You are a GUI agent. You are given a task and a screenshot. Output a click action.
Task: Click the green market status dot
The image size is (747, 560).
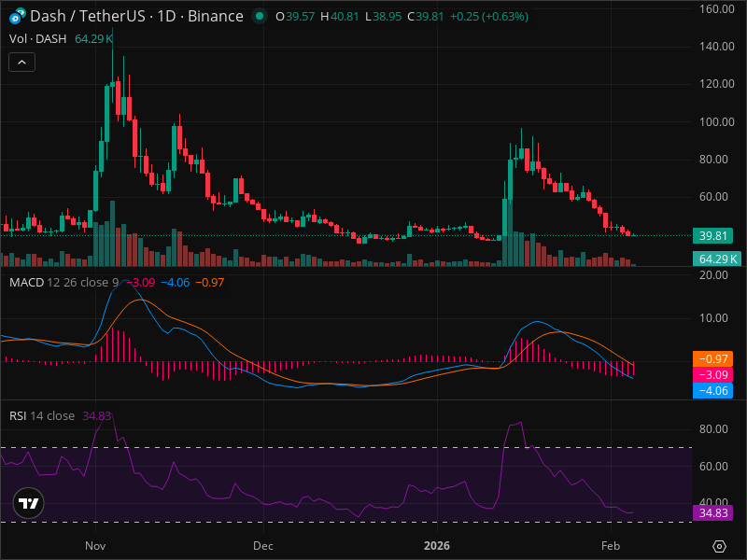260,16
